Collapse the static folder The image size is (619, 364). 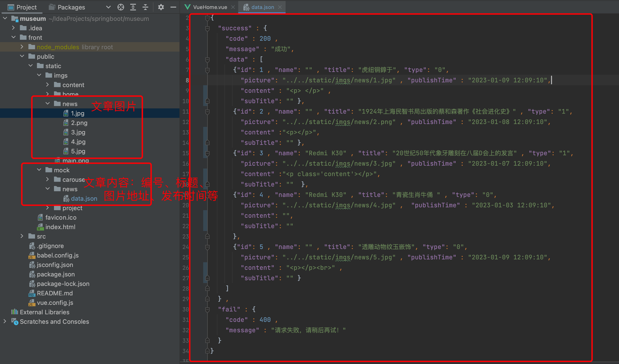click(31, 66)
